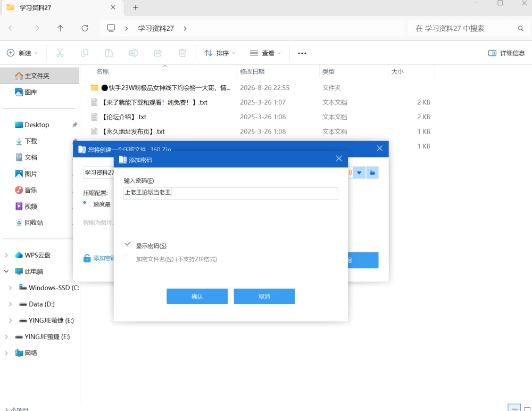This screenshot has width=532, height=411.
Task: Uncheck the 显示密码 checkbox
Action: pyautogui.click(x=128, y=244)
